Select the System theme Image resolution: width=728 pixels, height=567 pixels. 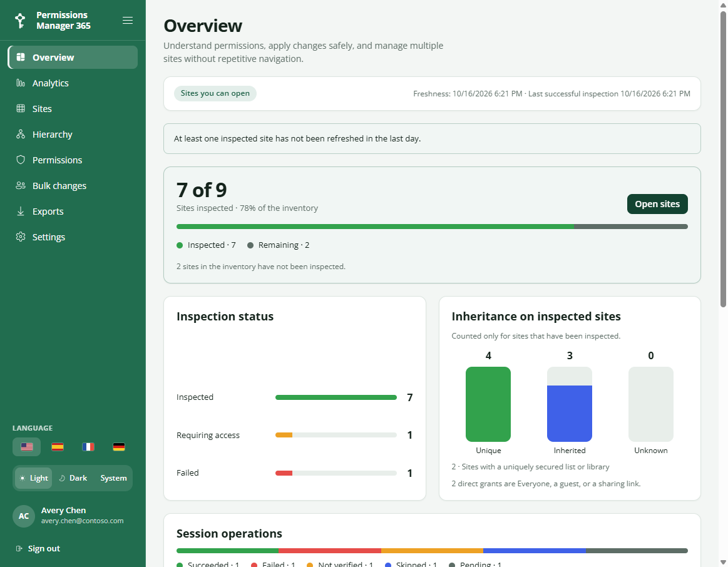113,478
